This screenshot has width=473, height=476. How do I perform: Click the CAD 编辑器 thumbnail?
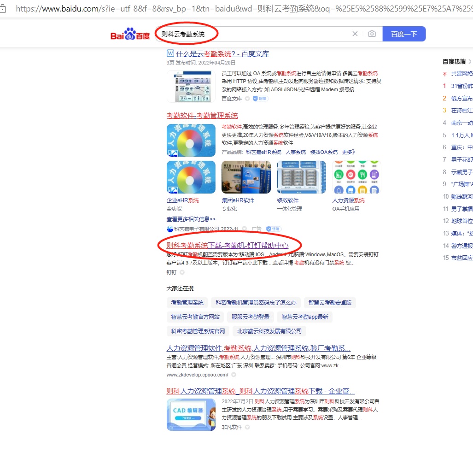click(191, 415)
